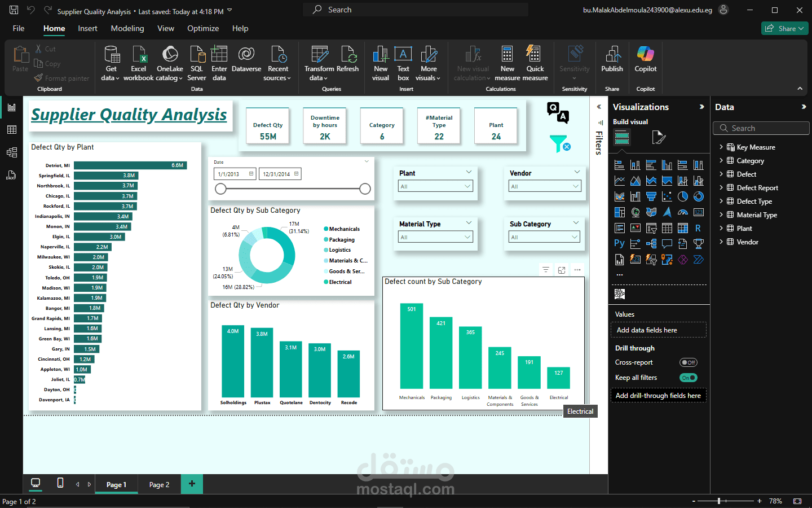This screenshot has width=812, height=508.
Task: Insert the Matrix visualization
Action: 683,228
